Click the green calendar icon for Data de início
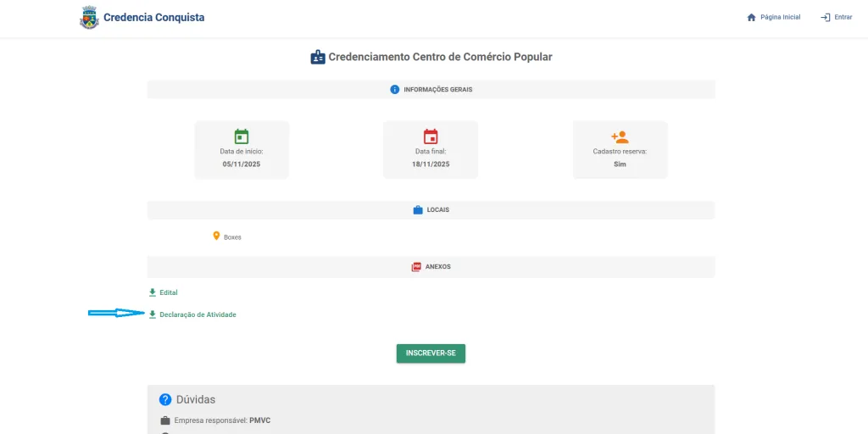This screenshot has height=434, width=868. [x=242, y=136]
